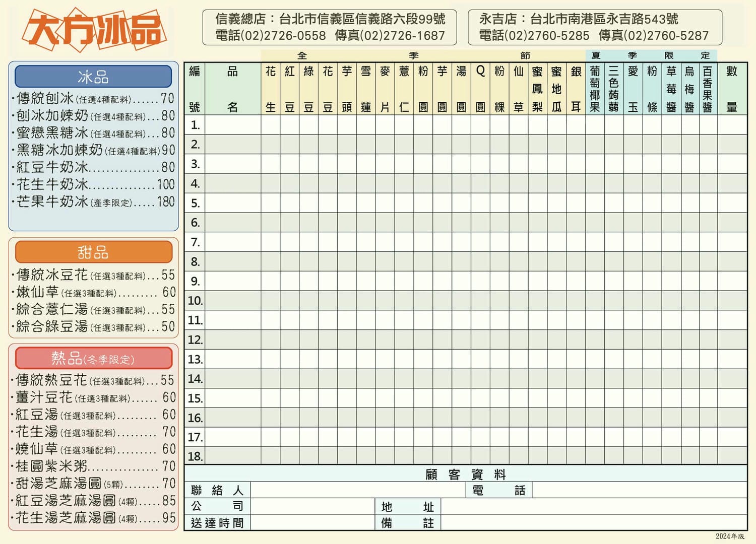This screenshot has width=756, height=544.
Task: Select the 花生 topping column header
Action: [x=270, y=88]
